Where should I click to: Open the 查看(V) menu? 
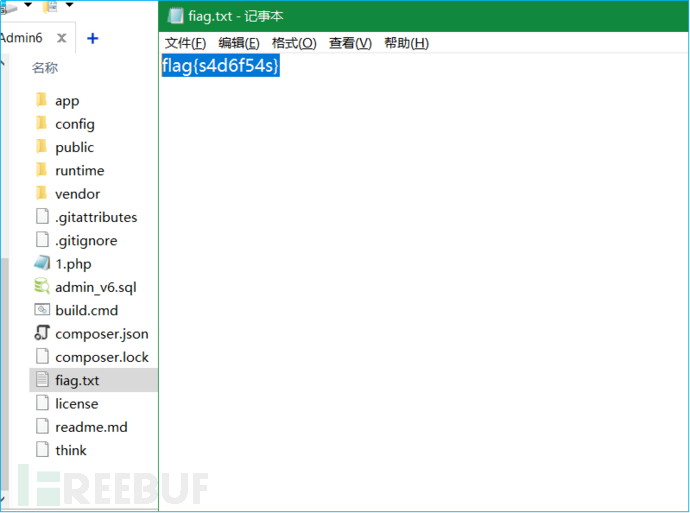click(x=350, y=43)
